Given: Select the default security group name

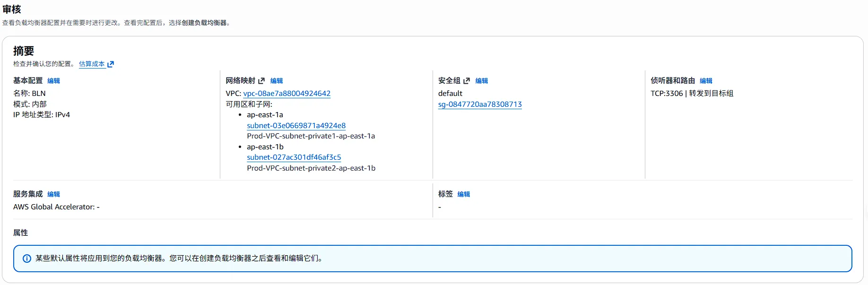Looking at the screenshot, I should (x=450, y=94).
